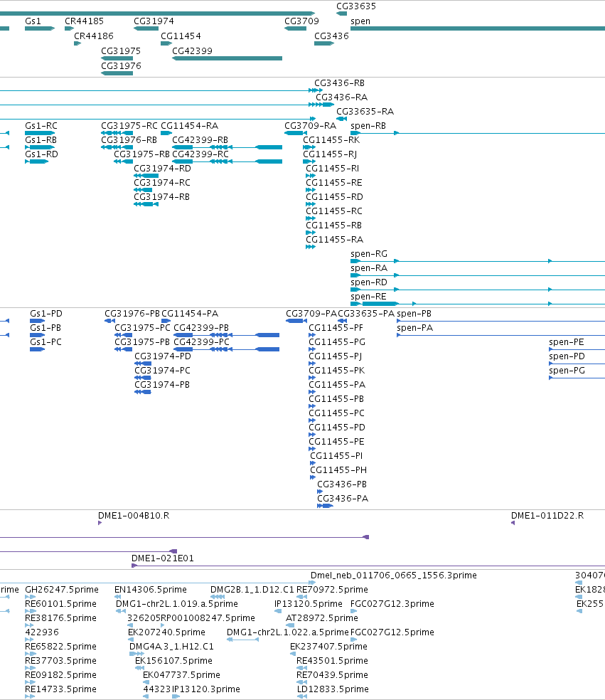Screen dimensions: 605x700
Task: Click the CG33635 gene label
Action: pos(356,6)
